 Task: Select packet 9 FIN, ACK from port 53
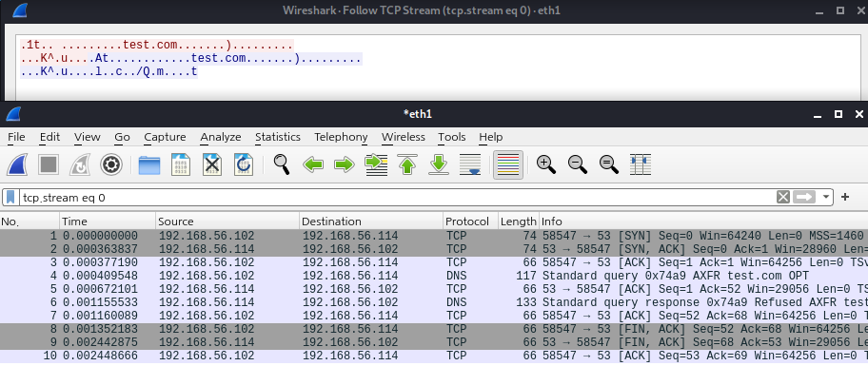click(x=434, y=342)
